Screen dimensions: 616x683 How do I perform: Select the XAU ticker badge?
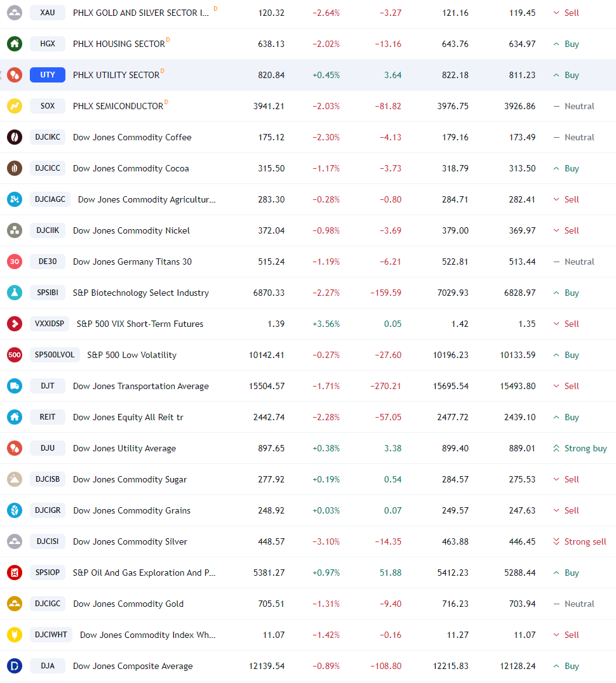[48, 13]
